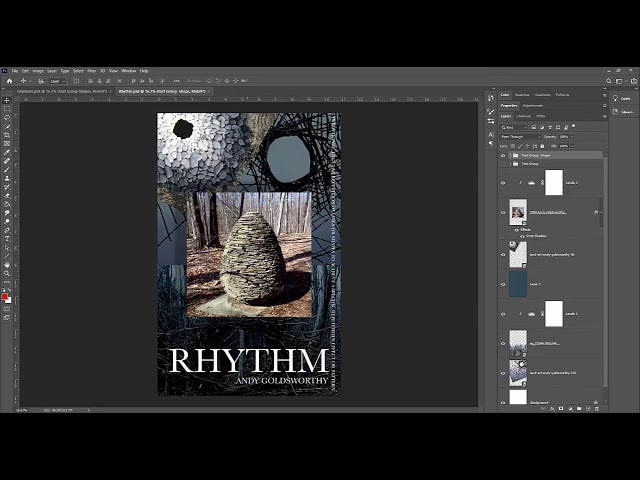The height and width of the screenshot is (480, 640).
Task: Expand the Text Group folder
Action: (x=510, y=164)
